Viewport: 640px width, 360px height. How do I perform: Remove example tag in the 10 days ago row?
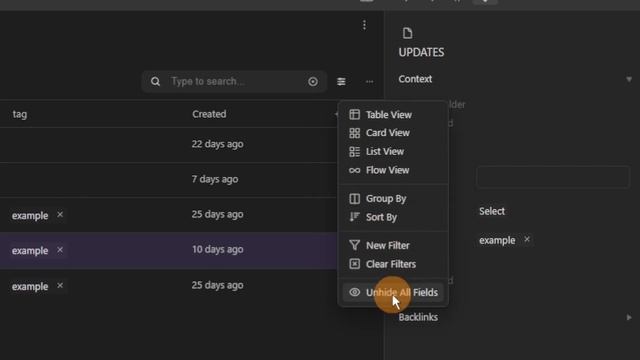[60, 250]
